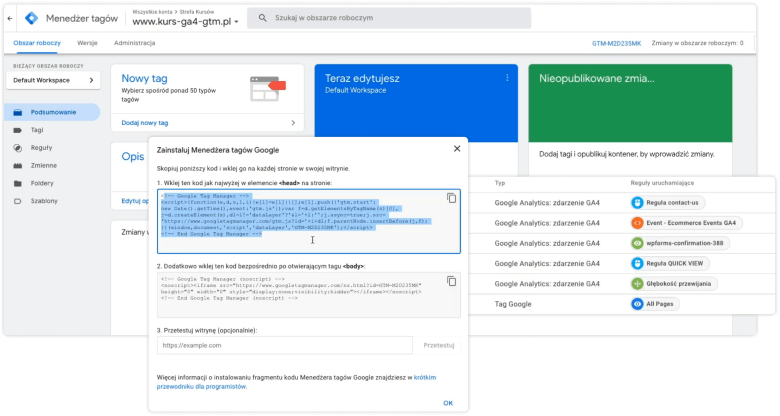Open 'krótkim przewodniku dla programistów' link

tap(296, 382)
